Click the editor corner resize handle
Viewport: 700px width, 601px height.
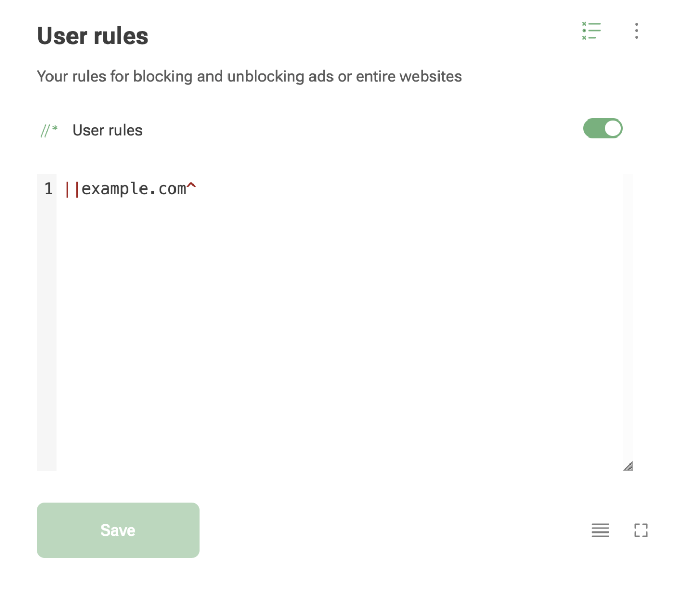(x=628, y=466)
